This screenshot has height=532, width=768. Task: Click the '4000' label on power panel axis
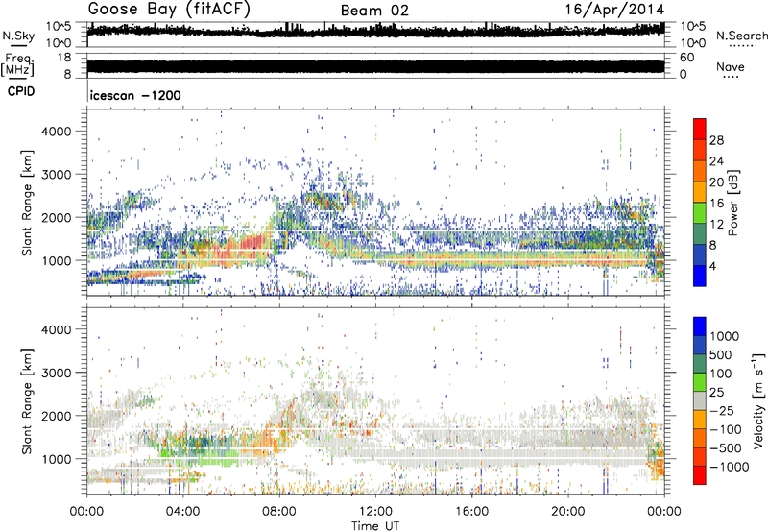(x=57, y=132)
